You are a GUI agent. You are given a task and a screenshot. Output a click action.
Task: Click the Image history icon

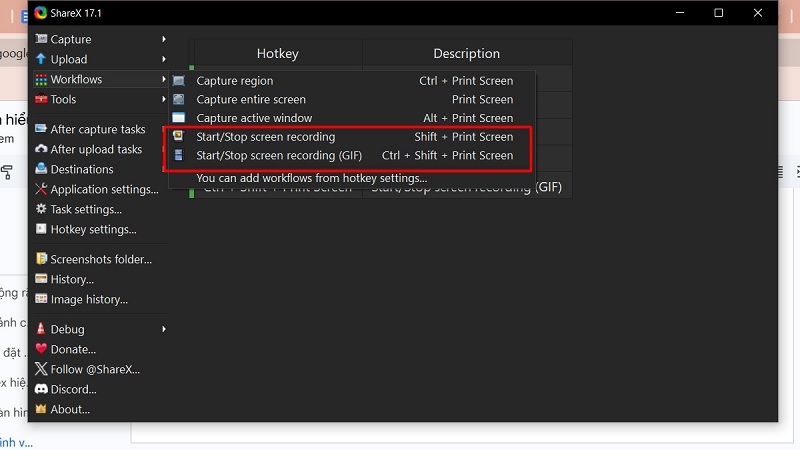41,299
